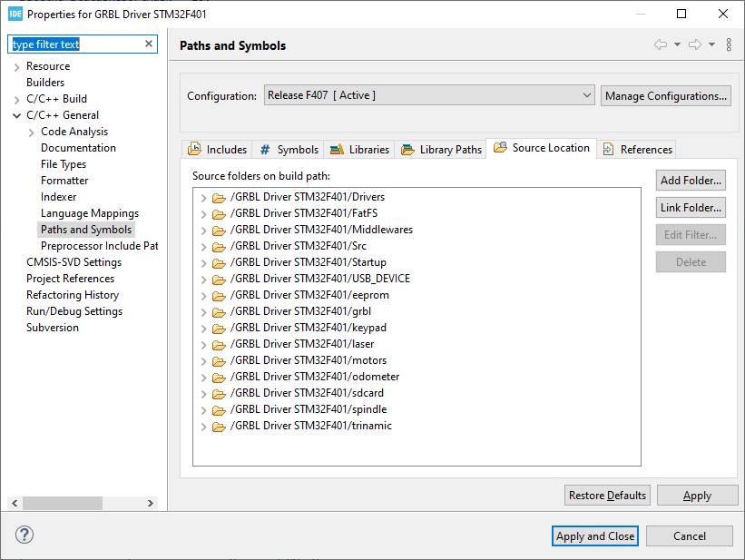745x560 pixels.
Task: Expand the grbl source folder entry
Action: tap(203, 312)
